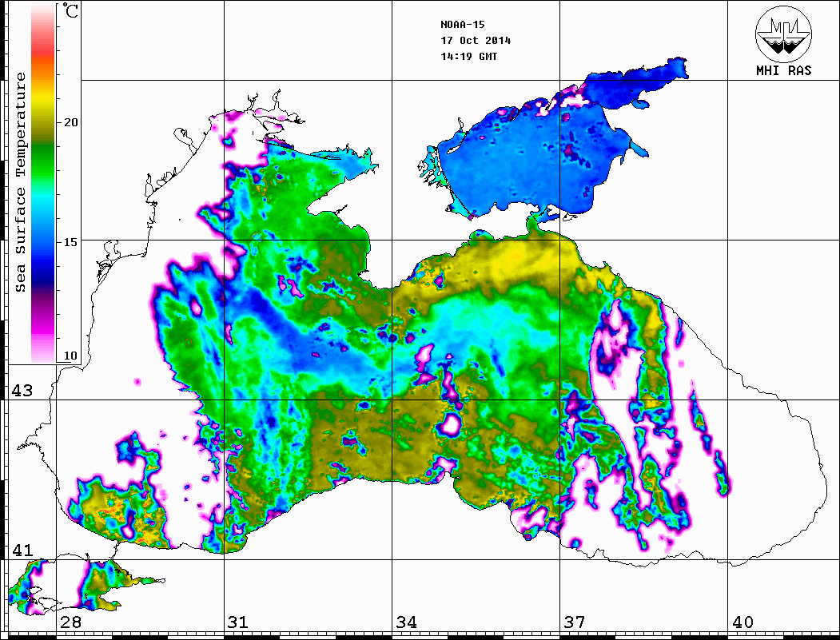Click the '15' tick on temperature scale
The height and width of the screenshot is (640, 840).
tap(71, 242)
